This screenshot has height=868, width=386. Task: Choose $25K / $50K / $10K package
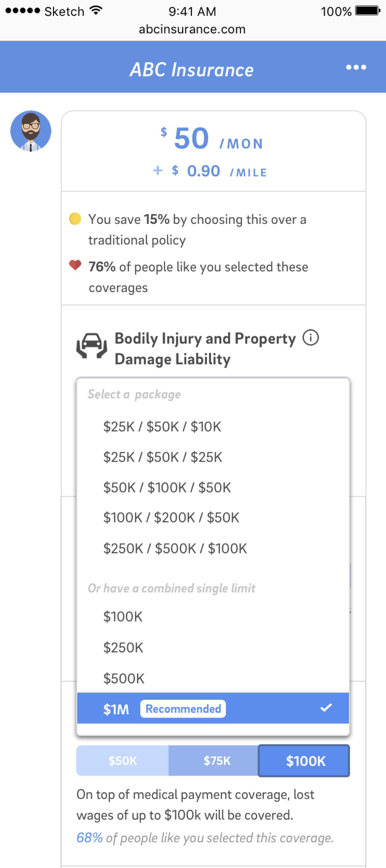tap(213, 427)
